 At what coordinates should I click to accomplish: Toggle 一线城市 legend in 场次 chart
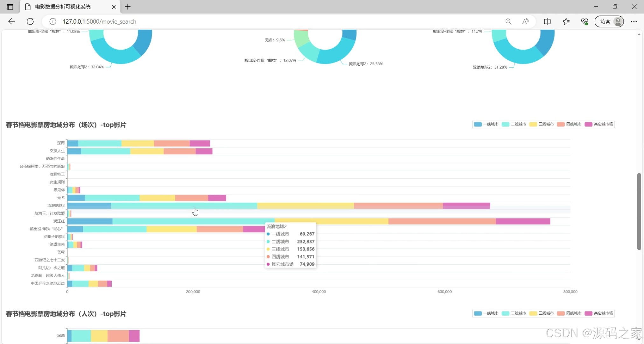(x=486, y=124)
